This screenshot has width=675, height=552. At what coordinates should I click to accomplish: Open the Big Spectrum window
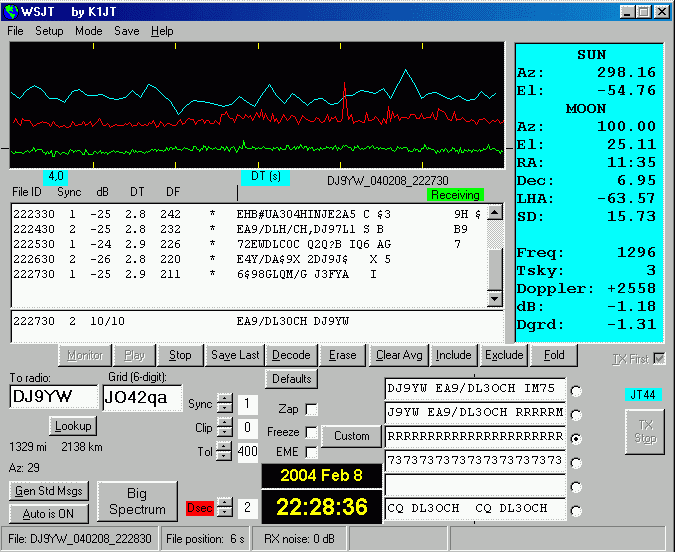[x=137, y=502]
